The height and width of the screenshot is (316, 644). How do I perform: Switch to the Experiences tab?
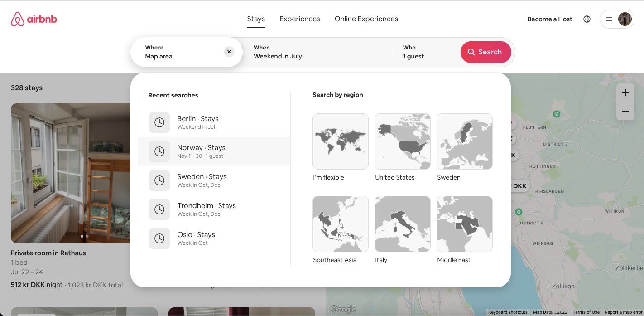[x=299, y=19]
